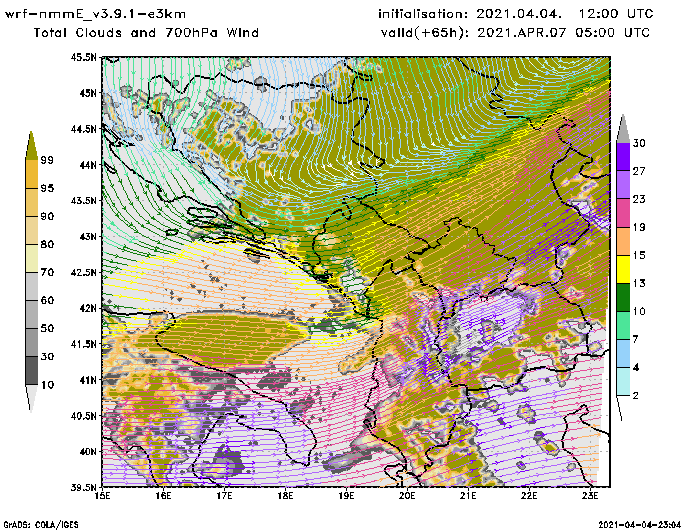Click the gray top arrow of wind legend

(x=623, y=130)
